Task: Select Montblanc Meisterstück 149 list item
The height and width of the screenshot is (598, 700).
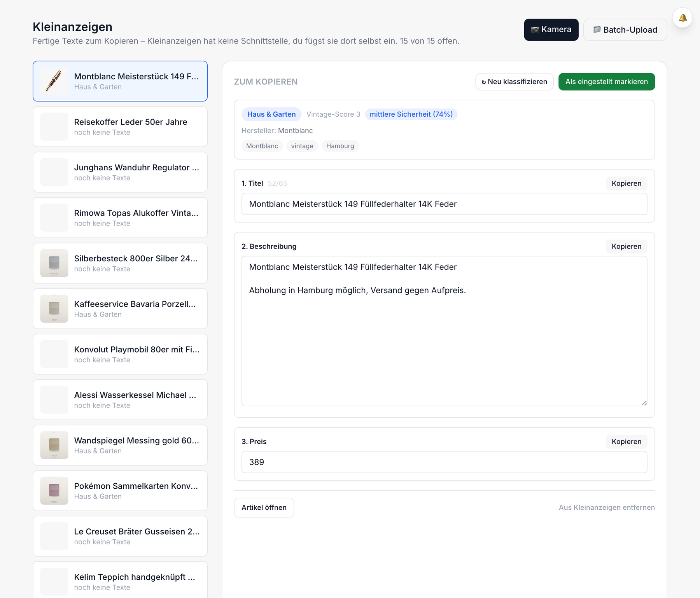Action: click(x=120, y=81)
